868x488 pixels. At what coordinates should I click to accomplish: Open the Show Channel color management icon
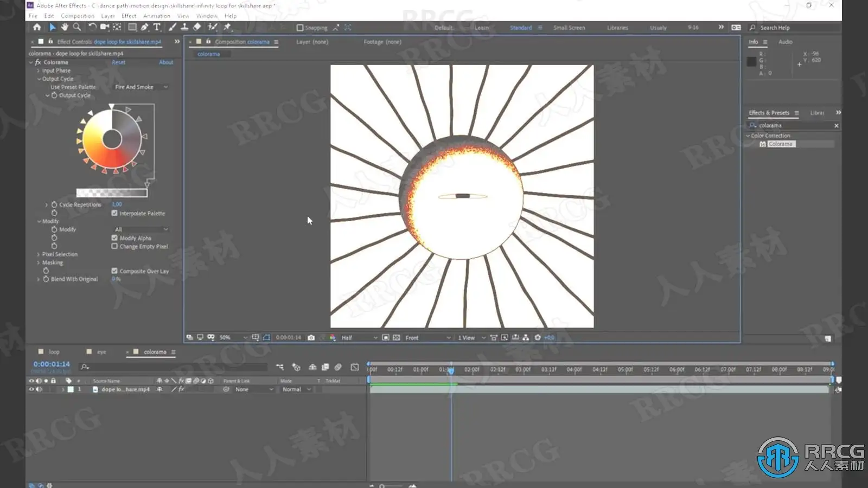[333, 338]
